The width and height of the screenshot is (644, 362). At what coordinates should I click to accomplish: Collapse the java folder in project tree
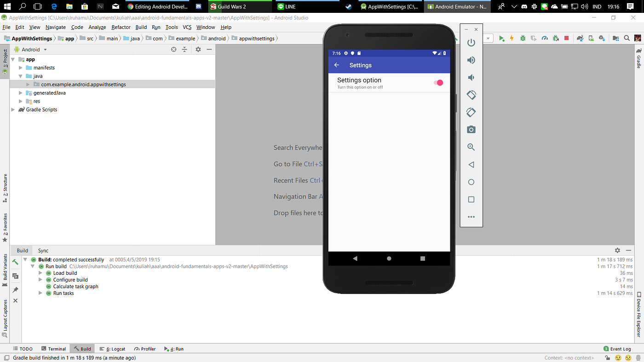pos(20,76)
